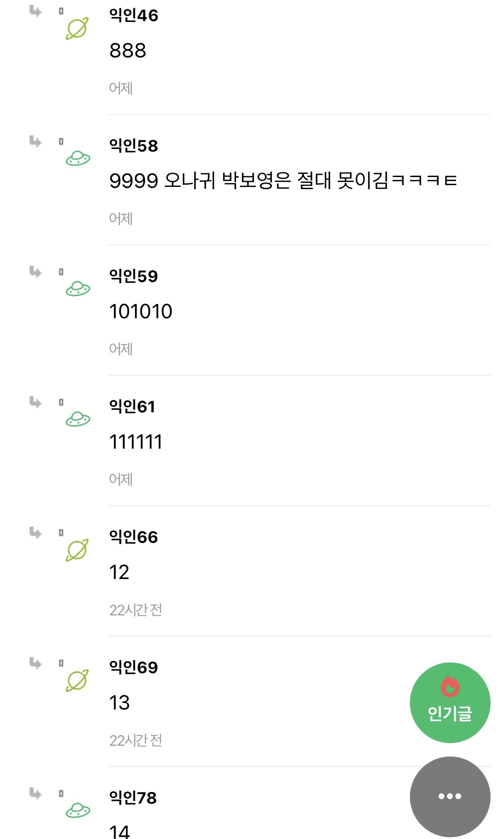This screenshot has width=504, height=839.
Task: Click the reply arrow icon beside 익인61
Action: coord(35,402)
